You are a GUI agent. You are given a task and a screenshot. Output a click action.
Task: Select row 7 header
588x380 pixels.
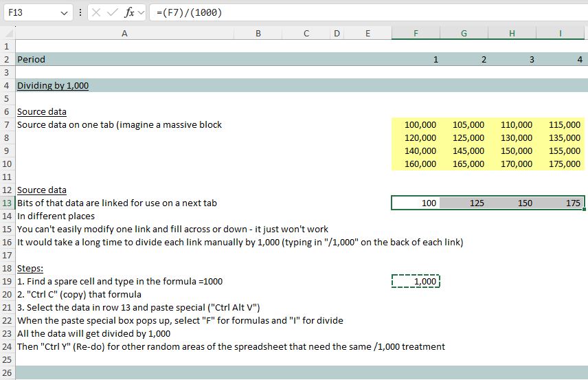coord(7,124)
